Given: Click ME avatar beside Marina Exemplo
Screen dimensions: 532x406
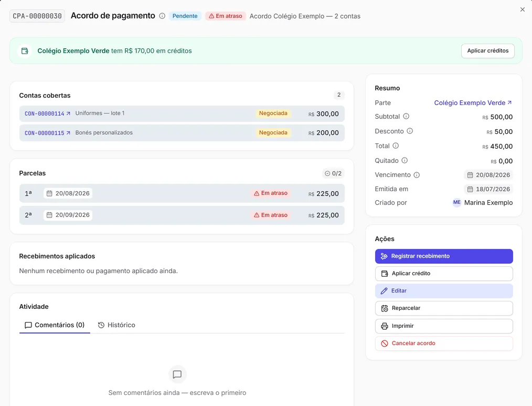Looking at the screenshot, I should point(456,203).
